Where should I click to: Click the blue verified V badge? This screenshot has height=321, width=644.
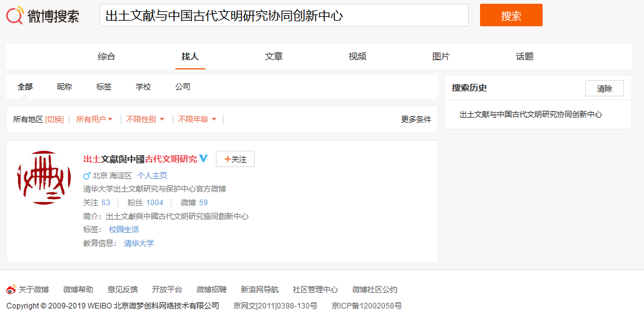pos(204,159)
